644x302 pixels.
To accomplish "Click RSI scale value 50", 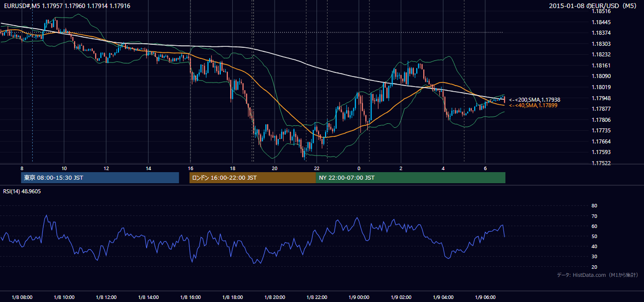I will tap(594, 236).
